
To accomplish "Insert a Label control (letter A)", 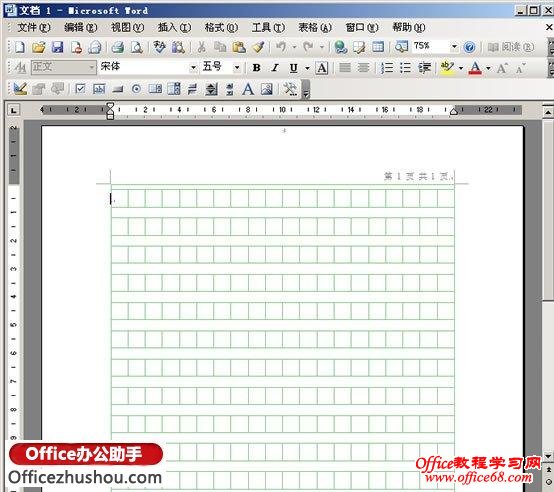I will tap(248, 89).
